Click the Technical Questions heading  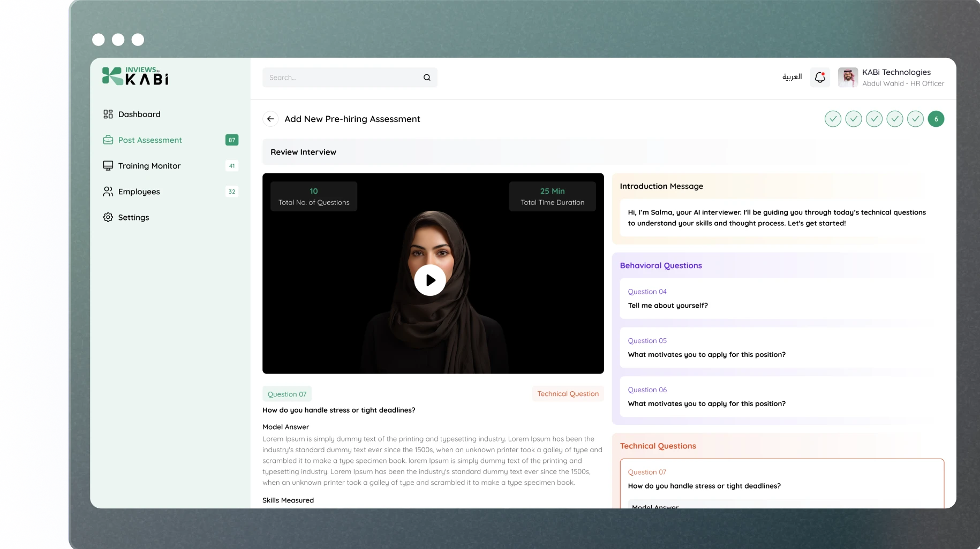(x=658, y=446)
